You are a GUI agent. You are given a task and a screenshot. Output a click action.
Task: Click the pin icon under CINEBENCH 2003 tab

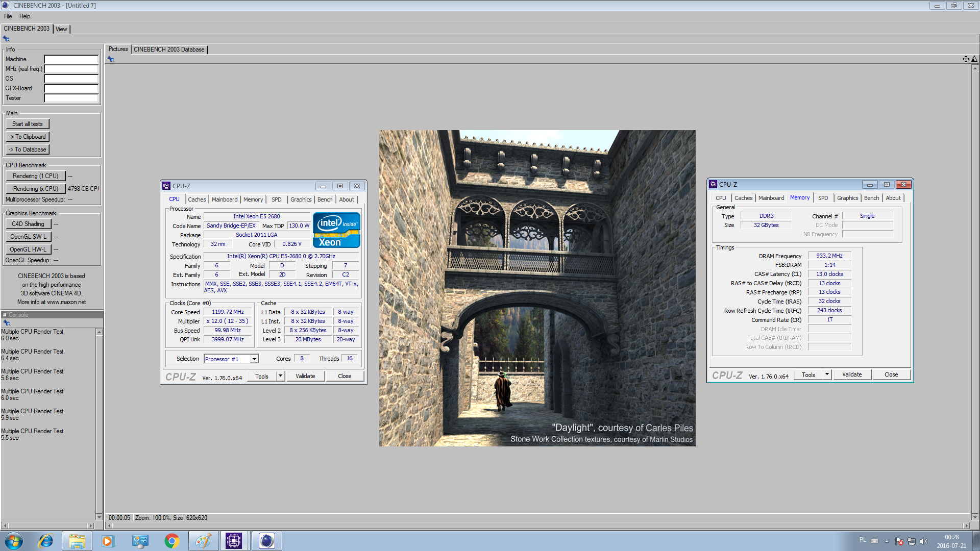pos(6,39)
